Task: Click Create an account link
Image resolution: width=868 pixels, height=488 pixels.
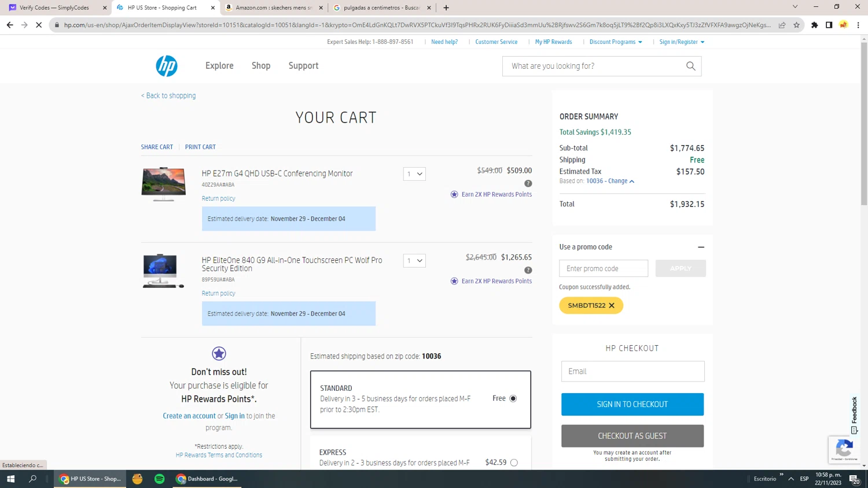Action: pyautogui.click(x=189, y=416)
